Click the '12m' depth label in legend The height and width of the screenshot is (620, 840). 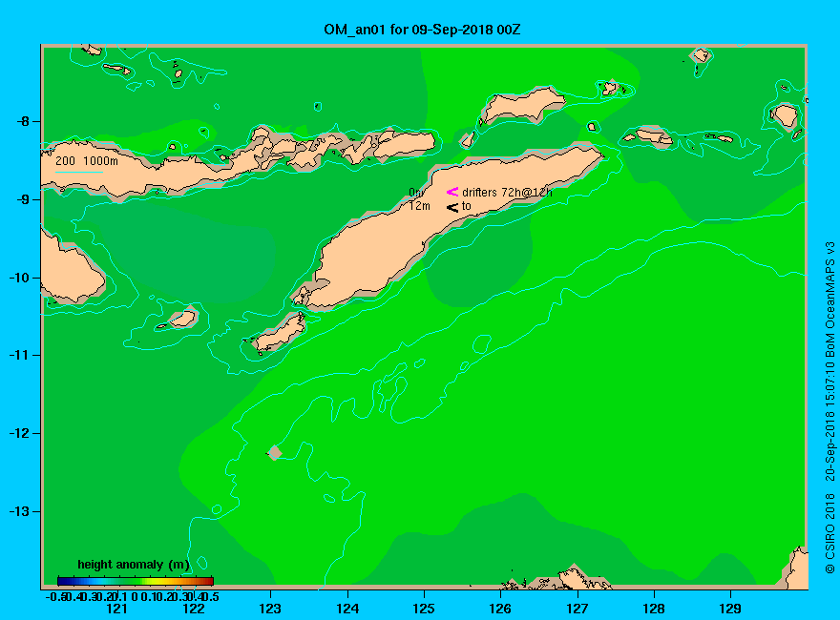(419, 206)
